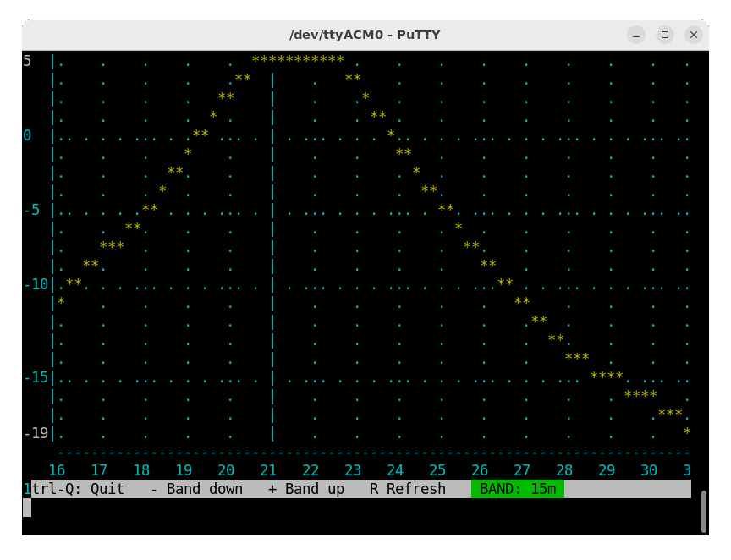Click the y-axis label 5
Image resolution: width=731 pixels, height=560 pixels.
[27, 61]
